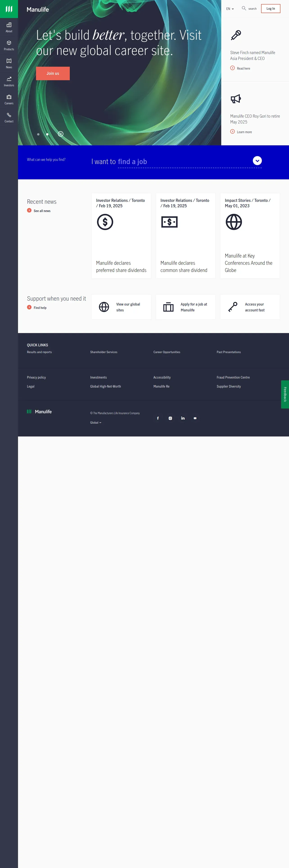Open the Products sidebar item
Screen dimensions: 289x868
point(9,45)
